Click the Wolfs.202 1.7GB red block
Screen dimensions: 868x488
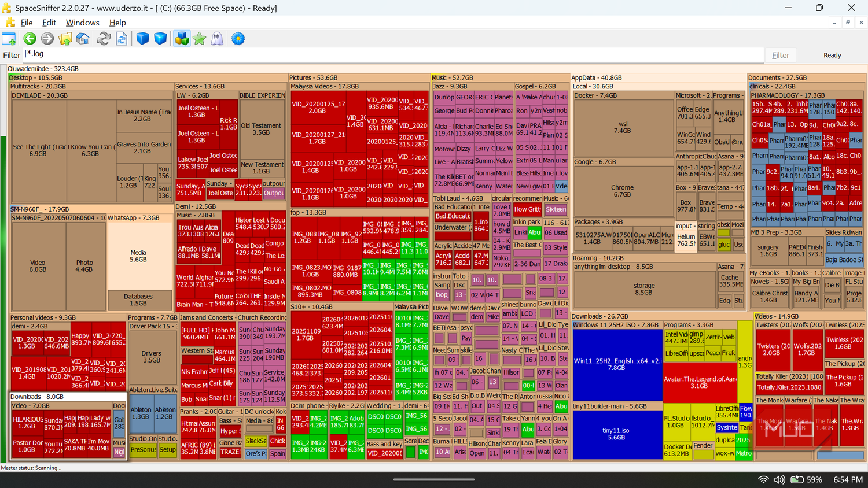coord(807,350)
